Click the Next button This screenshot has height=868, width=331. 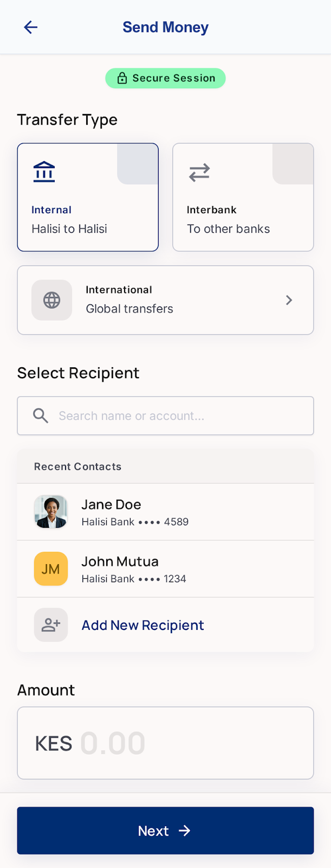(x=165, y=831)
